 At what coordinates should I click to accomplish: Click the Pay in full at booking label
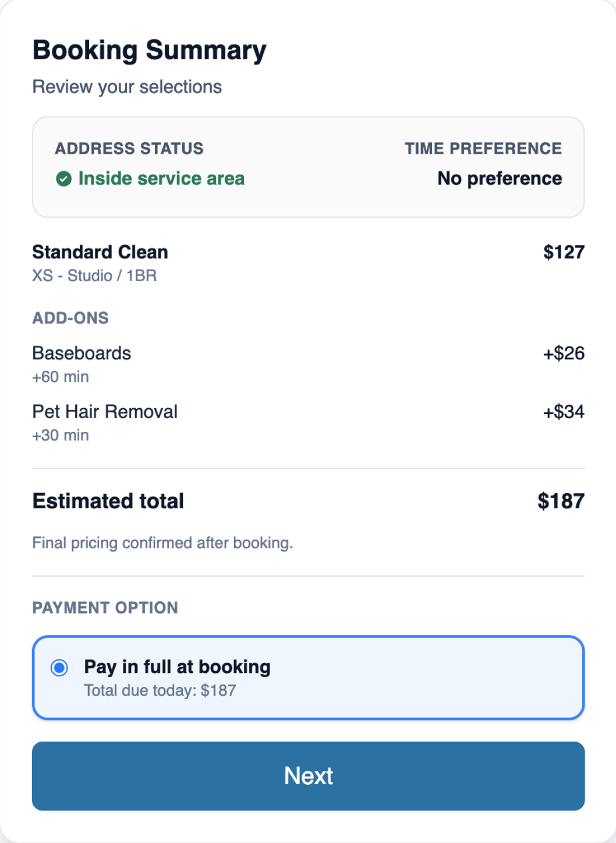click(177, 667)
